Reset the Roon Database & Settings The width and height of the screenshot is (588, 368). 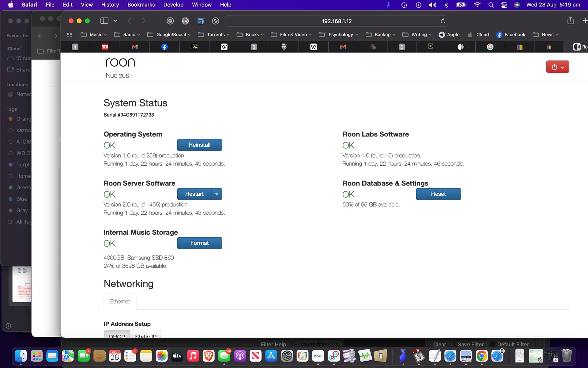pyautogui.click(x=438, y=194)
